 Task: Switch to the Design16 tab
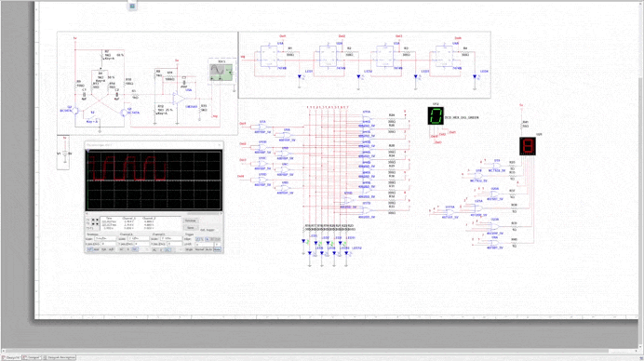click(11, 357)
